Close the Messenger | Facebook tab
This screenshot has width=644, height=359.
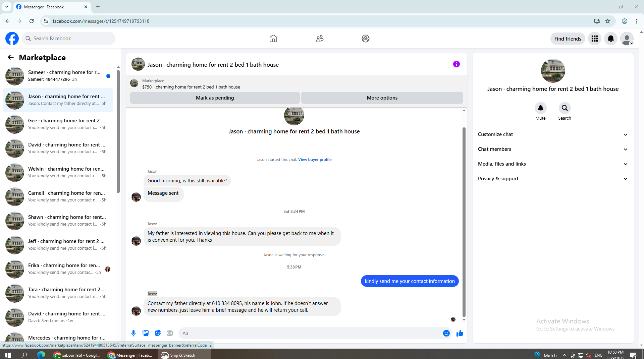coord(86,7)
